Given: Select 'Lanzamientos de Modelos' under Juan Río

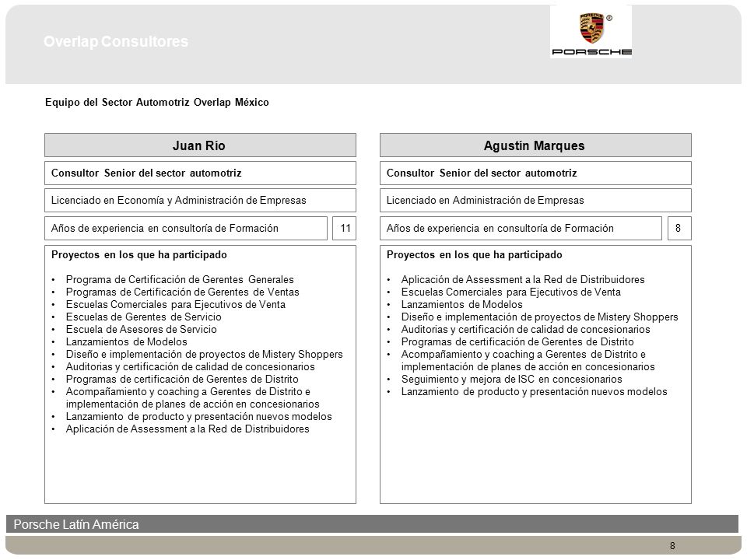Looking at the screenshot, I should click(x=126, y=341).
